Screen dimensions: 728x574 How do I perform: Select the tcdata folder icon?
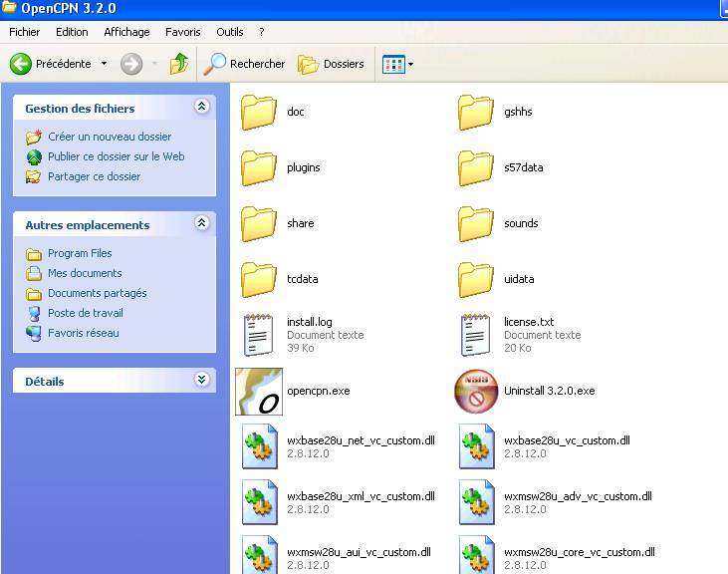coord(259,279)
